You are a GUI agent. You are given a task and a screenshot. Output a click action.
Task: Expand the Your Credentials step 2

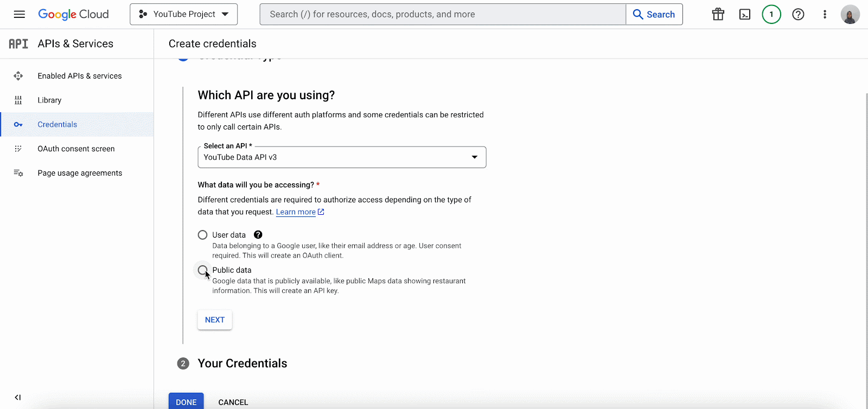pos(232,363)
